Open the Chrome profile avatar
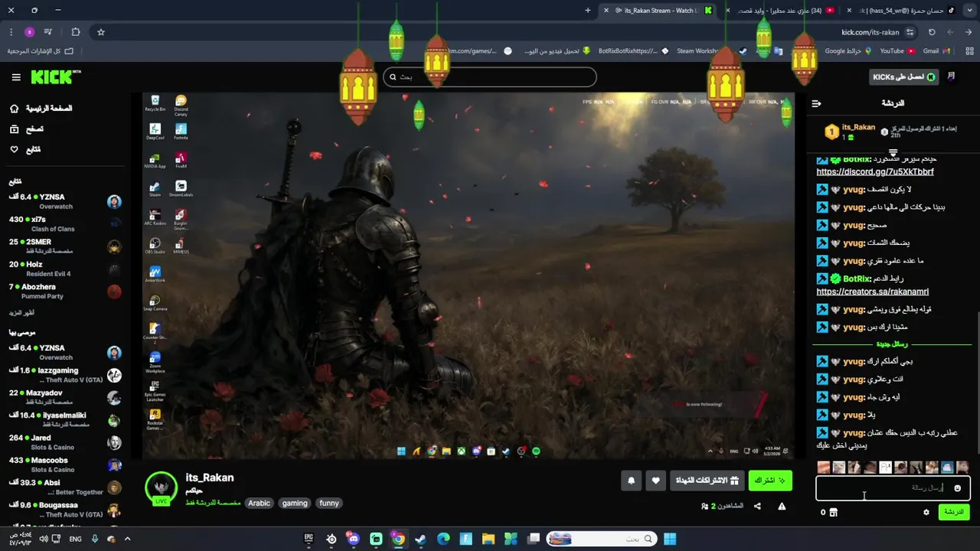The image size is (980, 551). tap(29, 32)
